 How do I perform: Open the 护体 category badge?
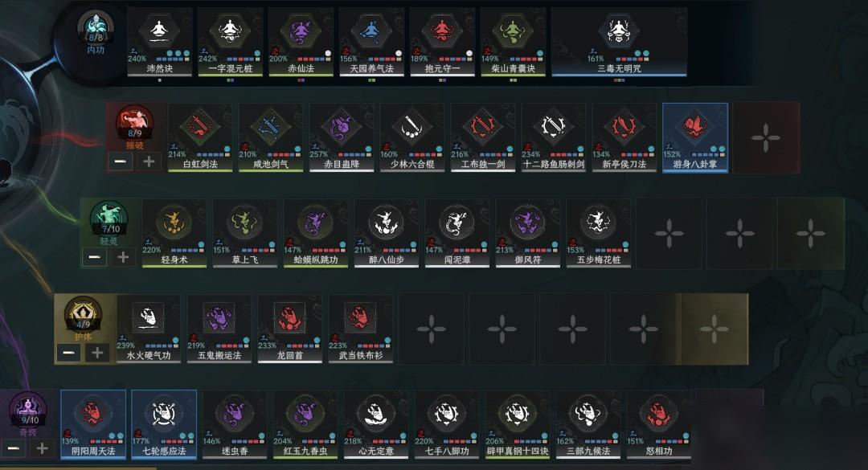pos(83,319)
